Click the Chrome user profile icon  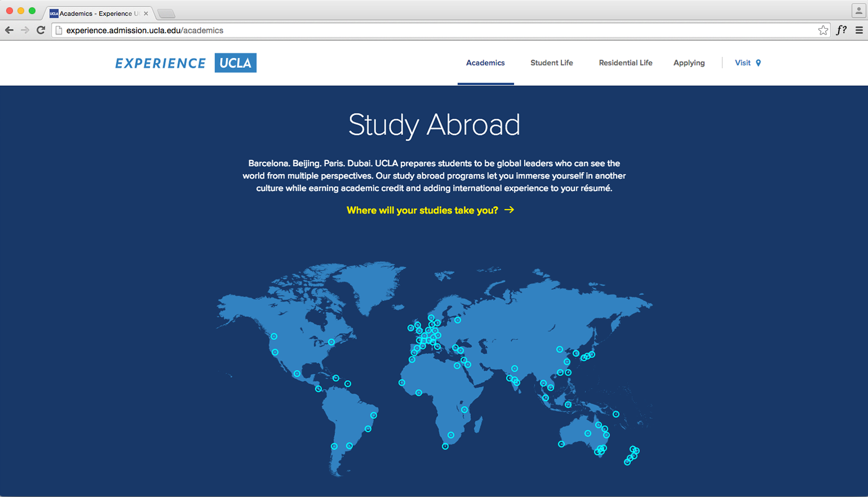tap(858, 11)
